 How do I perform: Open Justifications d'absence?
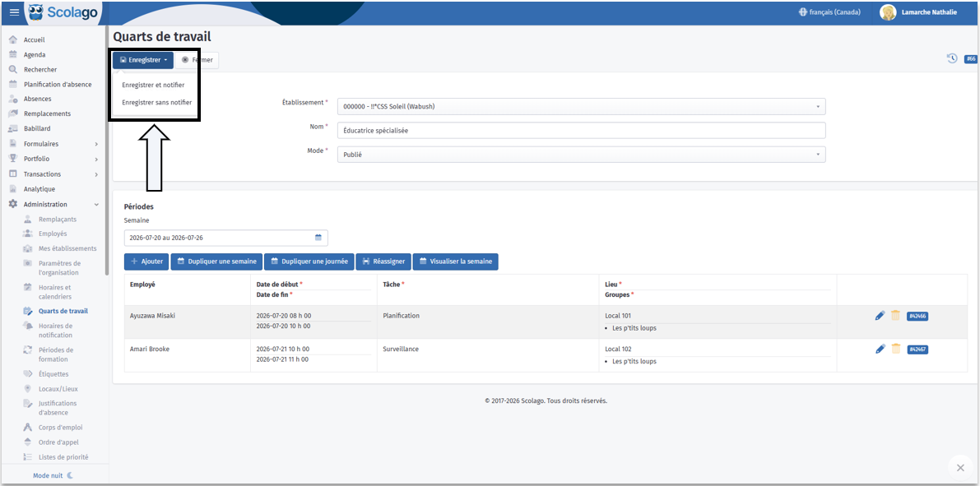(x=58, y=408)
